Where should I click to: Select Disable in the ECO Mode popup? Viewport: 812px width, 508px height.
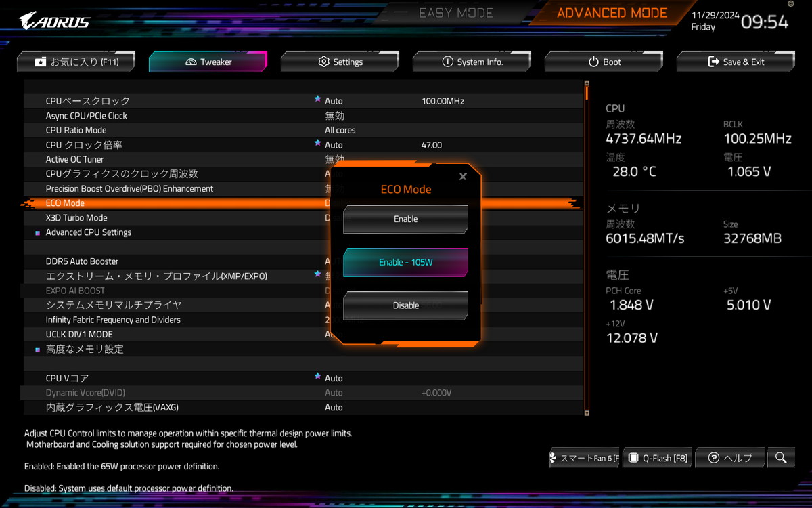pos(405,305)
